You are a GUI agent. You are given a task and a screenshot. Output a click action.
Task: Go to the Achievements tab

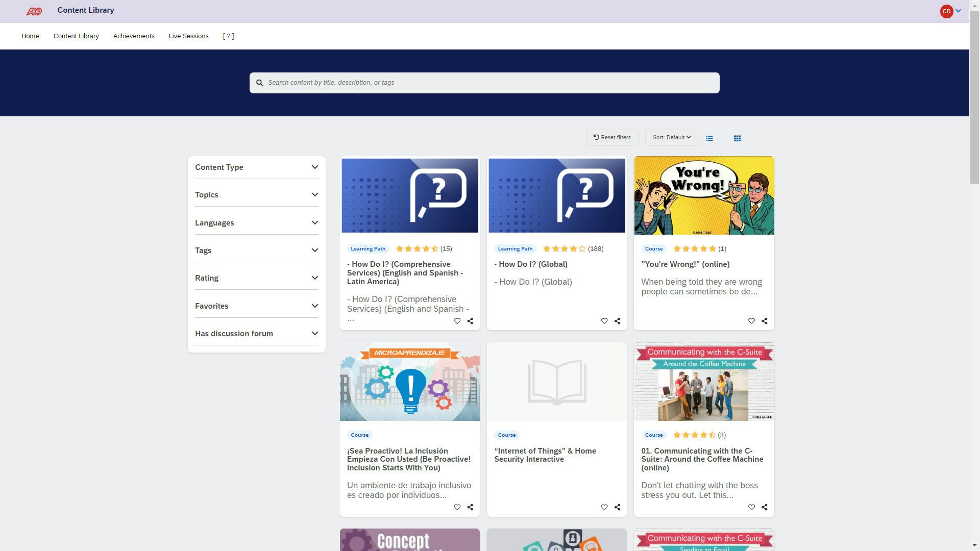pos(134,36)
